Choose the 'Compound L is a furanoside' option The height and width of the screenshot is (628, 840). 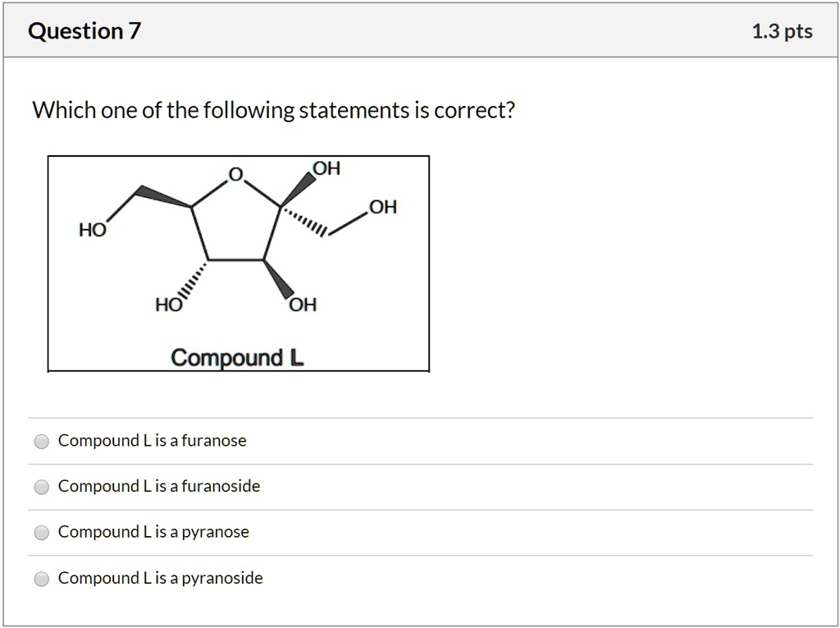coord(41,486)
